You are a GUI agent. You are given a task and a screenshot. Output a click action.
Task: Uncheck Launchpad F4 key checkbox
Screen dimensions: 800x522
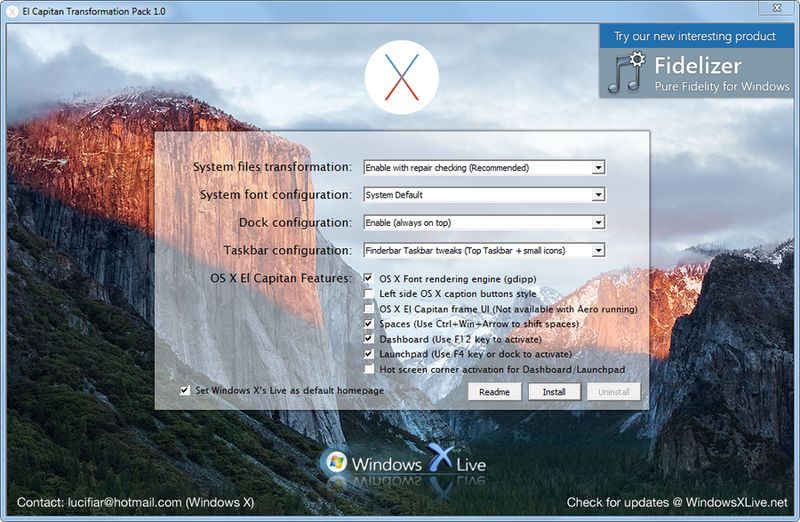[x=368, y=354]
